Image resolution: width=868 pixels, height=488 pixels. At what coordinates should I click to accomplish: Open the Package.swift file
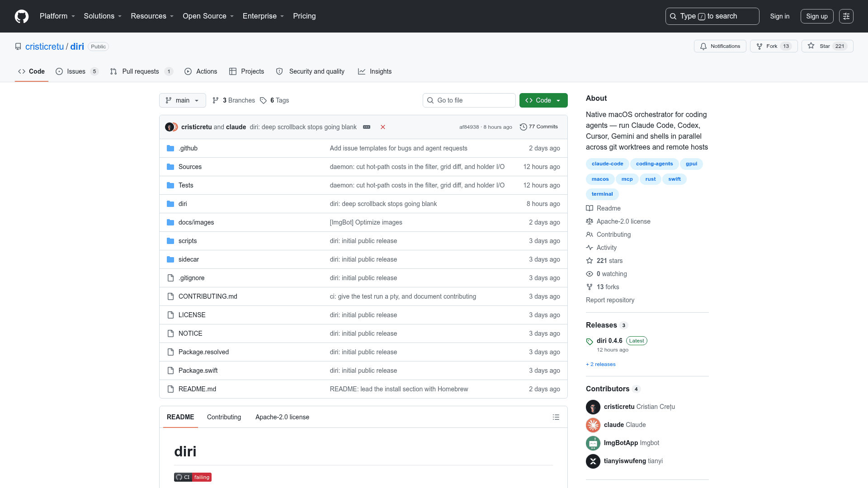(x=198, y=371)
